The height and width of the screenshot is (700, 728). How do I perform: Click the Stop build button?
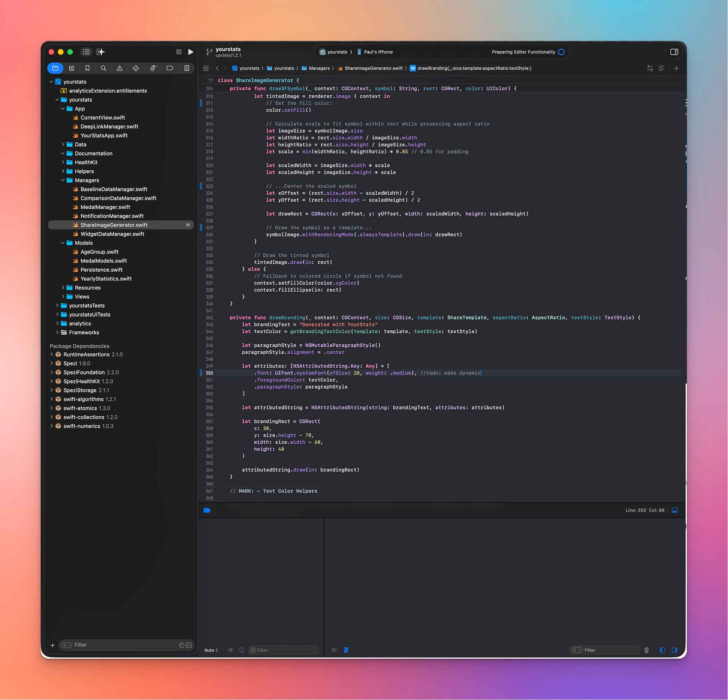point(179,52)
